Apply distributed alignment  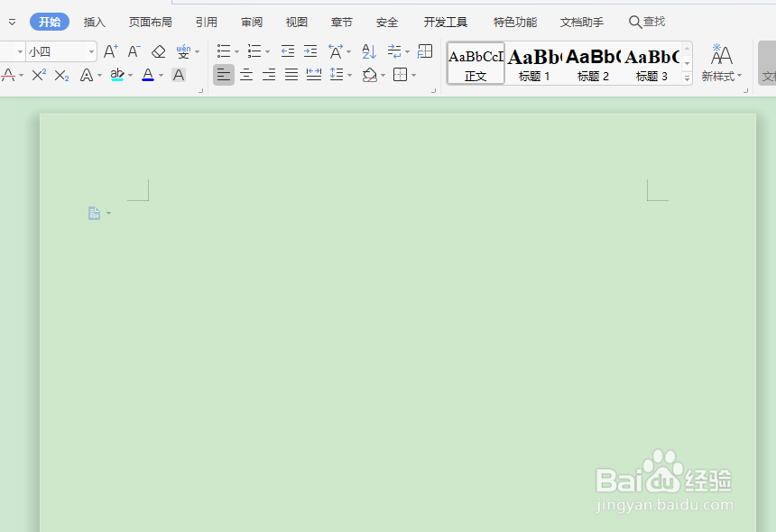coord(314,75)
